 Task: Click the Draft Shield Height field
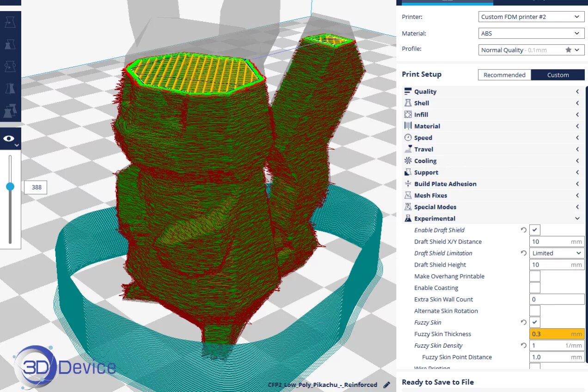[x=557, y=264]
